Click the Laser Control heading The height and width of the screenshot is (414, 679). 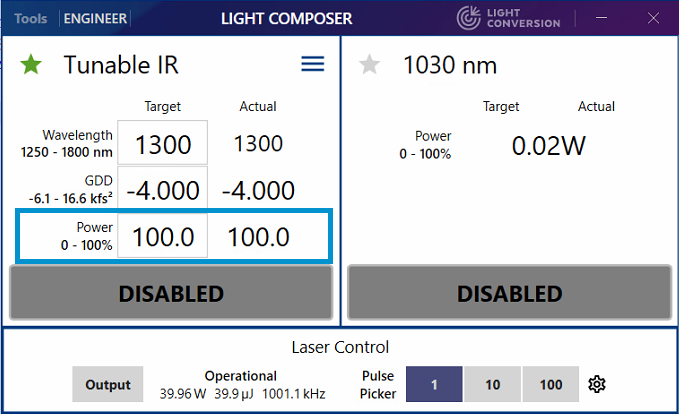click(340, 347)
